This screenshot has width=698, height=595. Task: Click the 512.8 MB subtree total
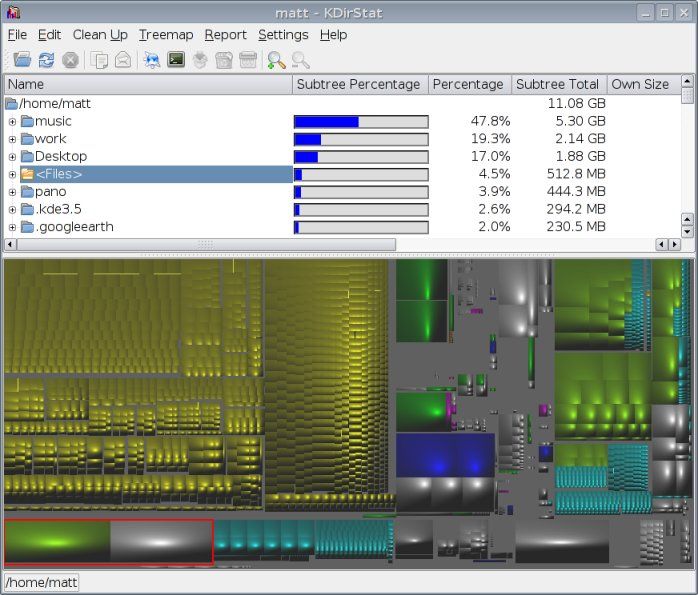click(576, 174)
